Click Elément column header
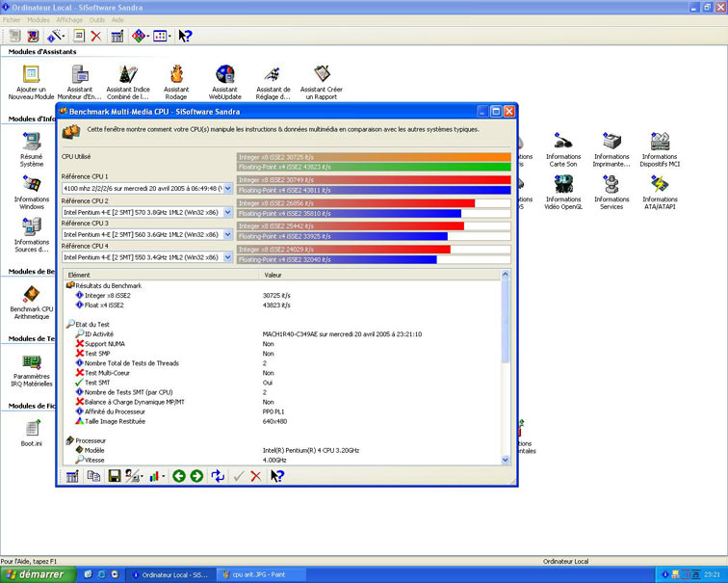Image resolution: width=728 pixels, height=583 pixels. 161,275
